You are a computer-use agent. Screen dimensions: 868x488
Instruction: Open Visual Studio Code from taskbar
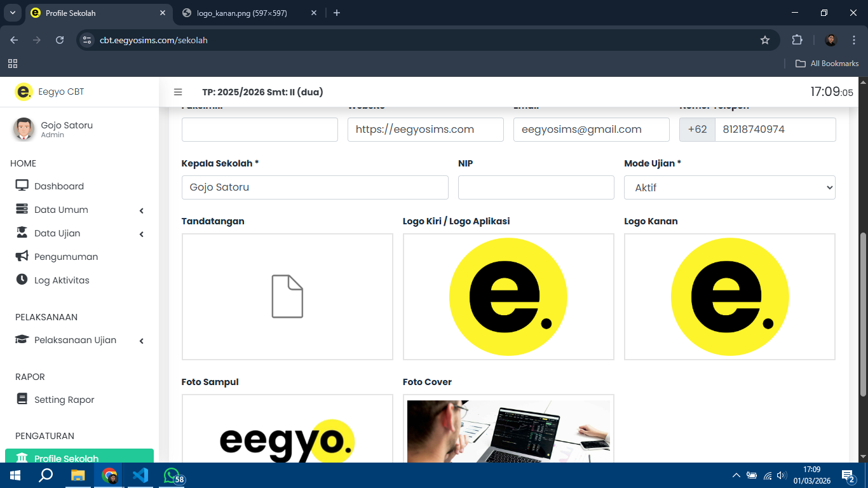tap(140, 475)
